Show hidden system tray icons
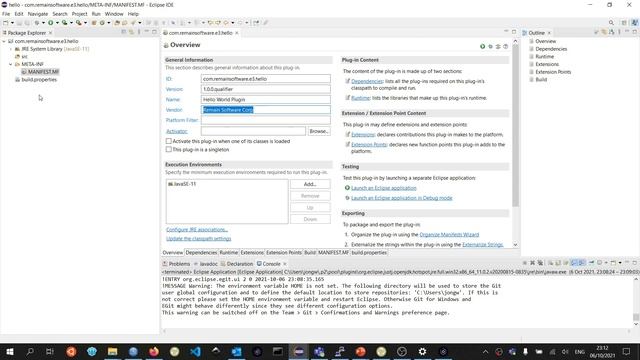640x360 pixels. tap(485, 351)
